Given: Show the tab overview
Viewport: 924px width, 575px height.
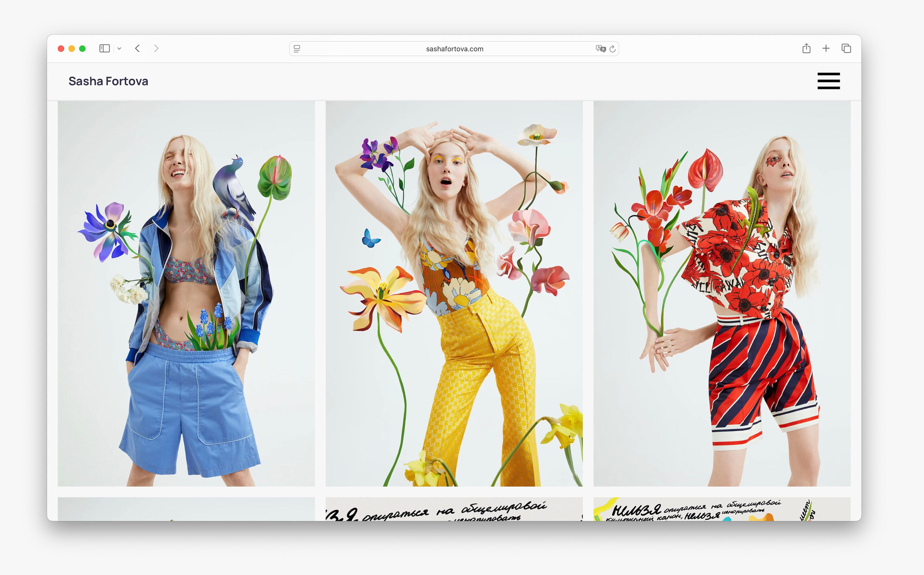Looking at the screenshot, I should tap(846, 48).
